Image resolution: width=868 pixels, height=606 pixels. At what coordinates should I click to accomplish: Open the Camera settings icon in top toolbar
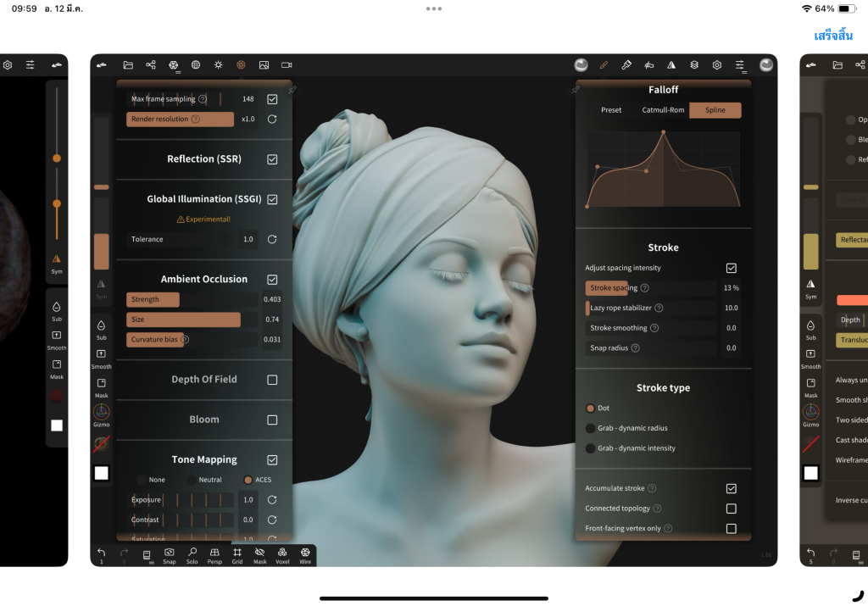287,65
